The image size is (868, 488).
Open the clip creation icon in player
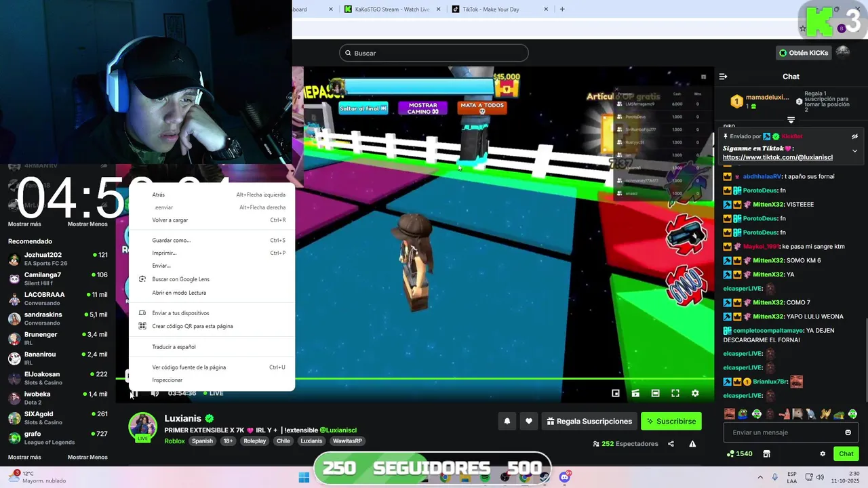coord(635,393)
